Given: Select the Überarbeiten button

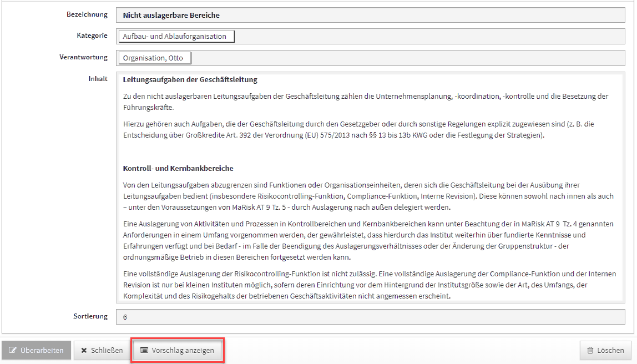Looking at the screenshot, I should (36, 350).
